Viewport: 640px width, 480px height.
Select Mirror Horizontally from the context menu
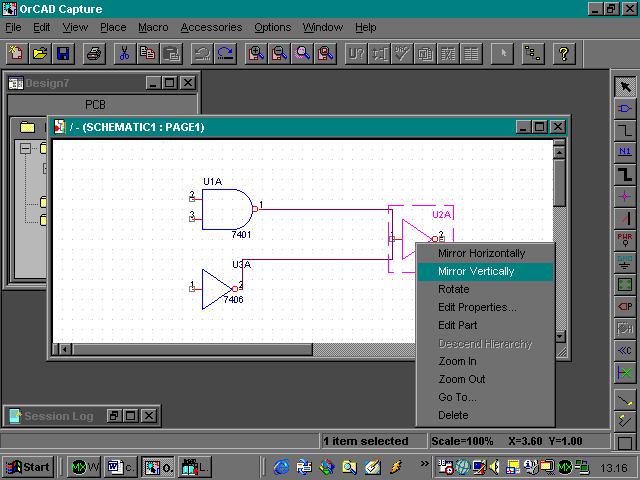[485, 253]
